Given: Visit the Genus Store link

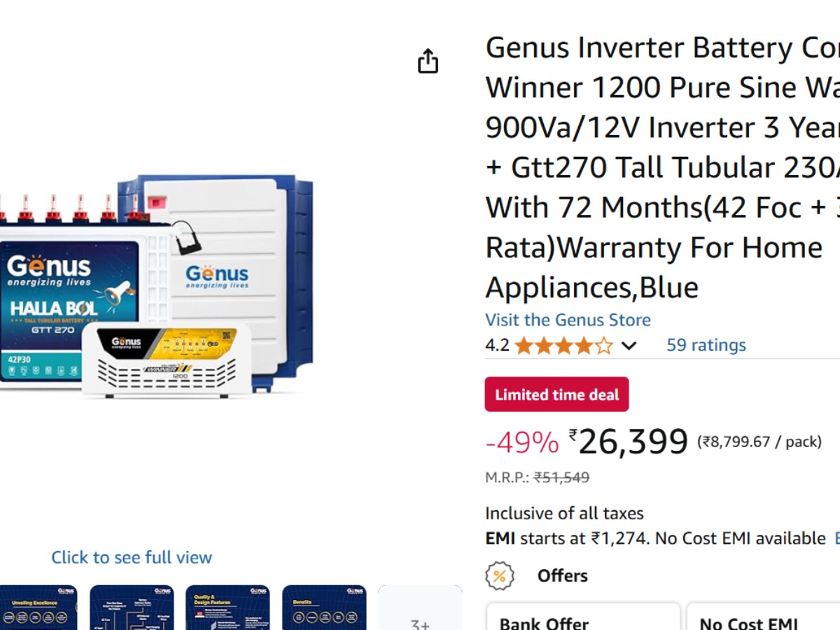Looking at the screenshot, I should pyautogui.click(x=568, y=320).
